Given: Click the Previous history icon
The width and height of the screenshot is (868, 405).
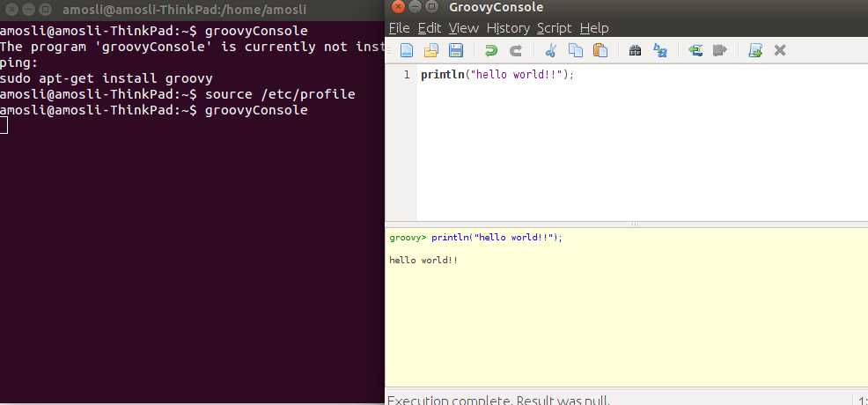Looking at the screenshot, I should 695,50.
